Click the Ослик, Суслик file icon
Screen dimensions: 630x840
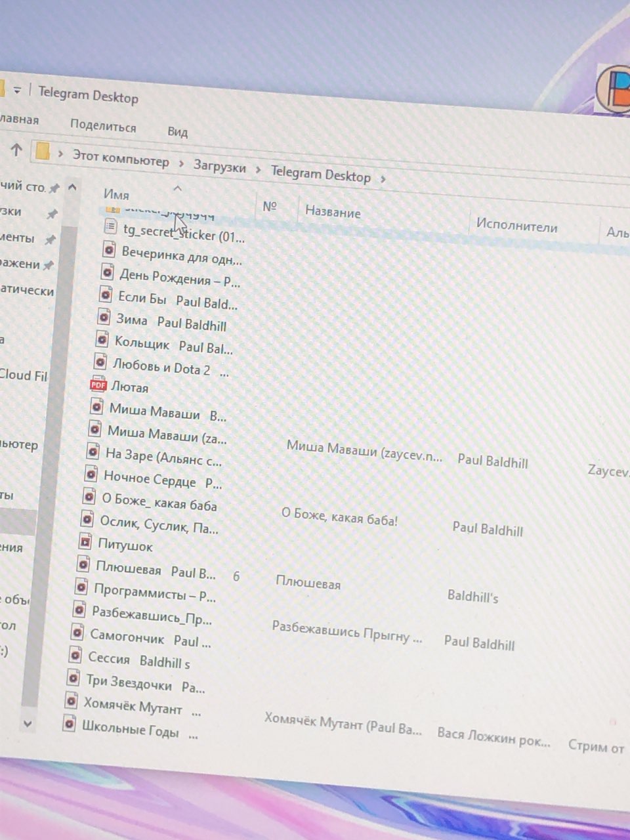pyautogui.click(x=88, y=520)
